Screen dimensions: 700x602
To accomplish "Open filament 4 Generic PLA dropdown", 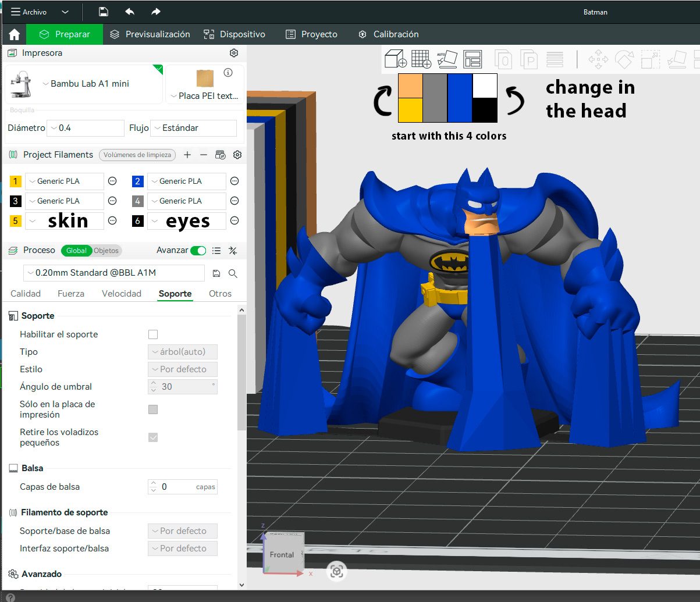I will click(x=186, y=201).
